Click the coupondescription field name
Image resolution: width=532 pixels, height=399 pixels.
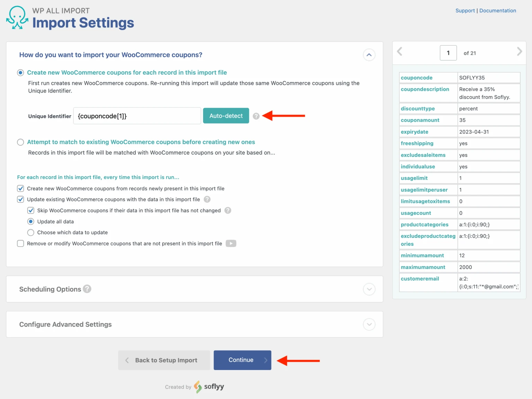pyautogui.click(x=425, y=89)
